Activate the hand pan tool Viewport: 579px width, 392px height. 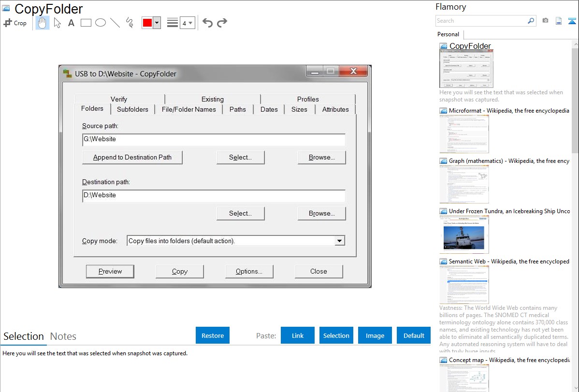tap(43, 23)
